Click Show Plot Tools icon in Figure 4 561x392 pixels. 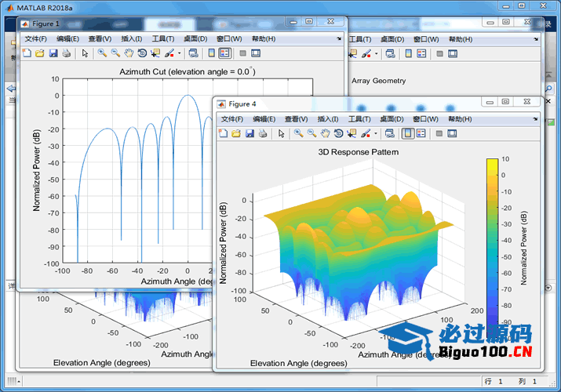[x=452, y=133]
